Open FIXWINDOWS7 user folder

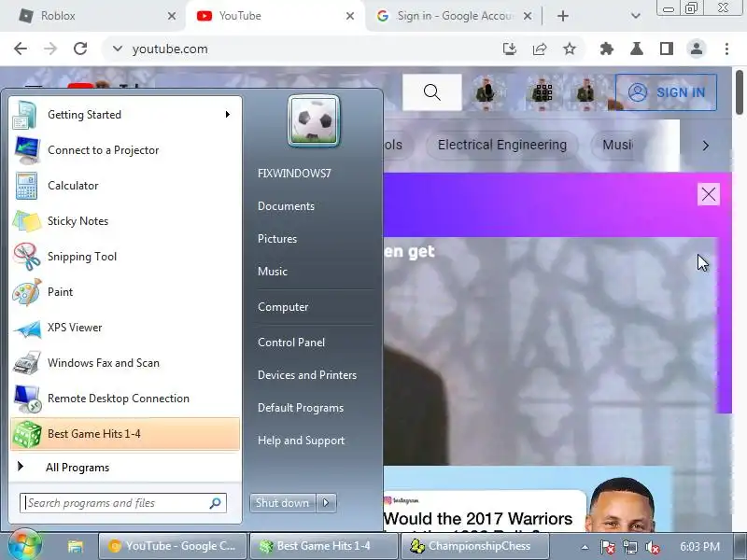point(294,174)
